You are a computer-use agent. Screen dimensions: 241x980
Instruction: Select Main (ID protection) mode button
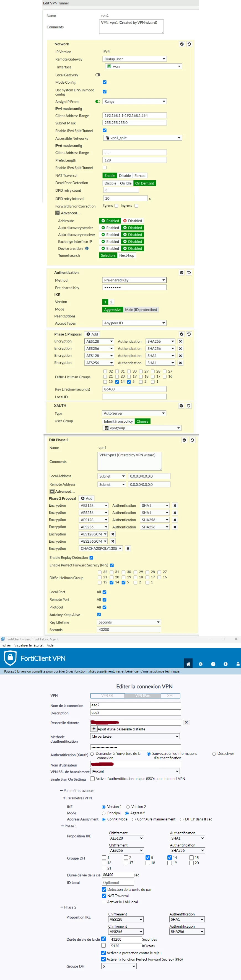tap(141, 310)
